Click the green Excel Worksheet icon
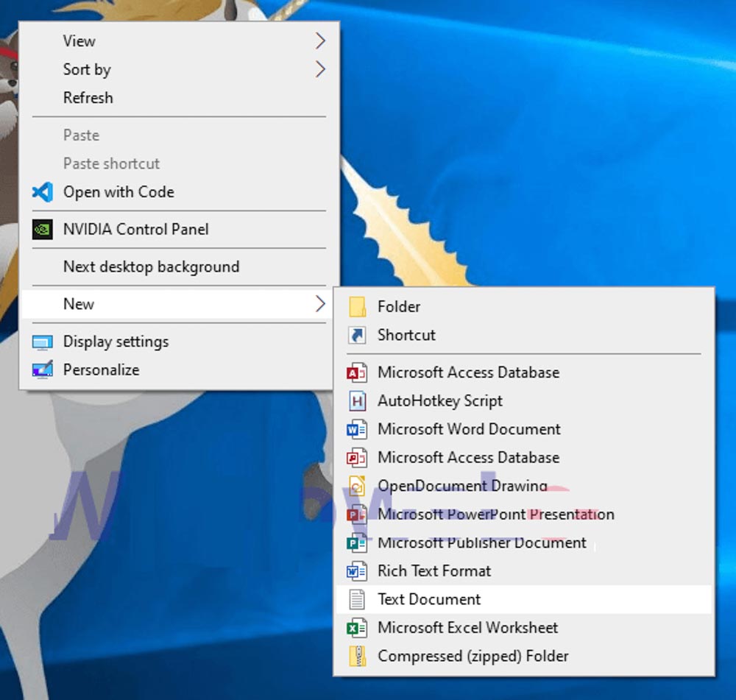The width and height of the screenshot is (736, 700). tap(357, 628)
